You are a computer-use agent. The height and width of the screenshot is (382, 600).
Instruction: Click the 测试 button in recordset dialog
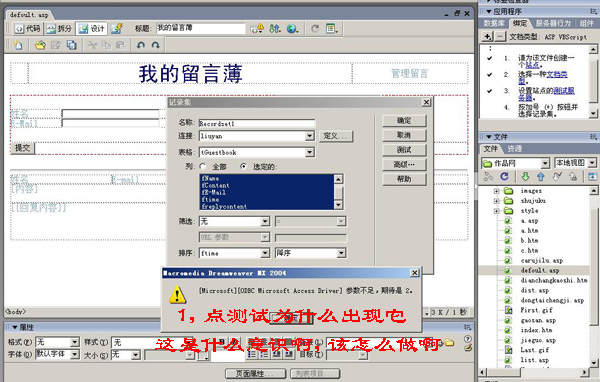click(404, 150)
